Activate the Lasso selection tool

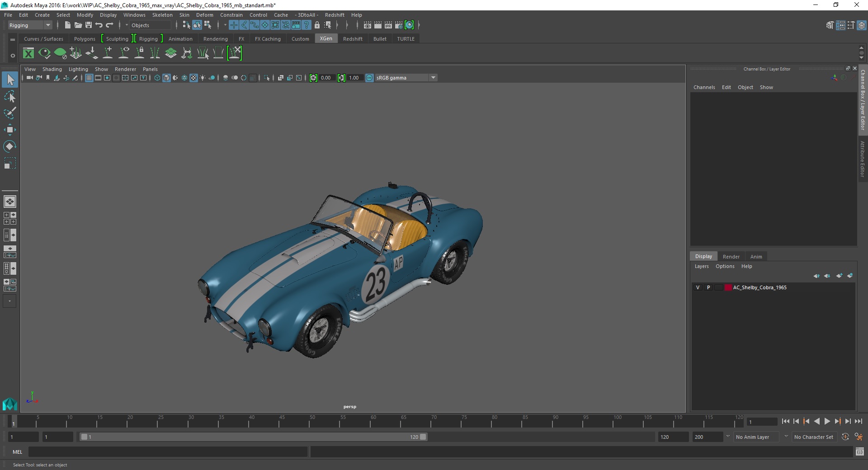coord(10,97)
